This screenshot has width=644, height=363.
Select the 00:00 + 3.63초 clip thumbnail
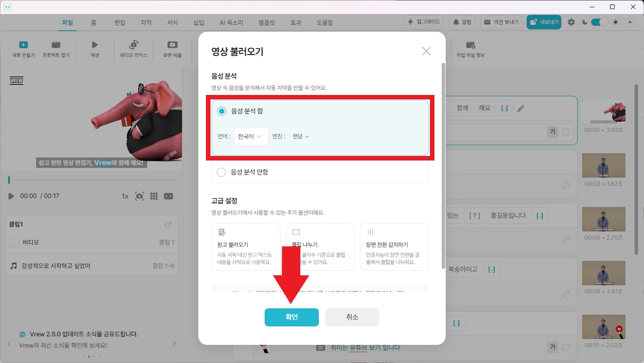click(603, 112)
